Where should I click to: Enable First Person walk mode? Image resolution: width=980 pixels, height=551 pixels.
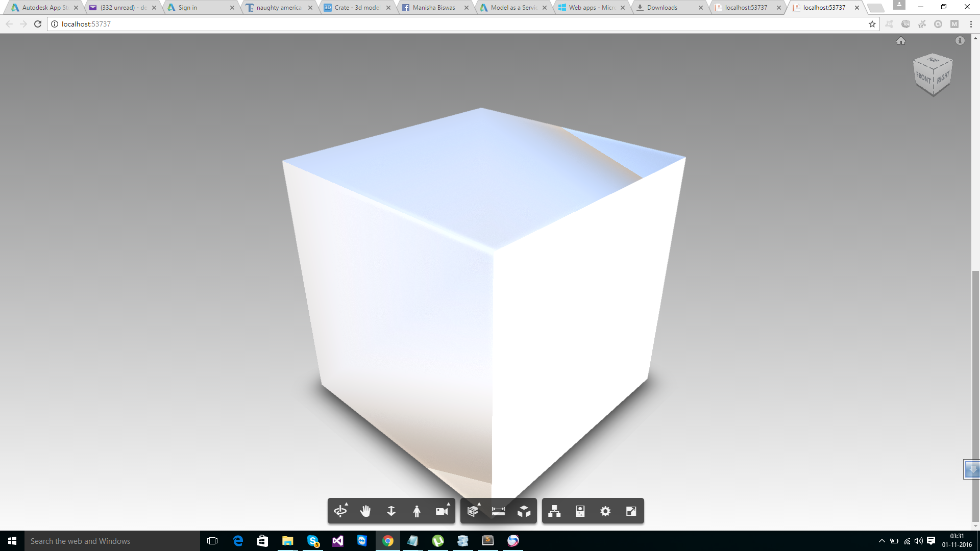click(x=416, y=511)
